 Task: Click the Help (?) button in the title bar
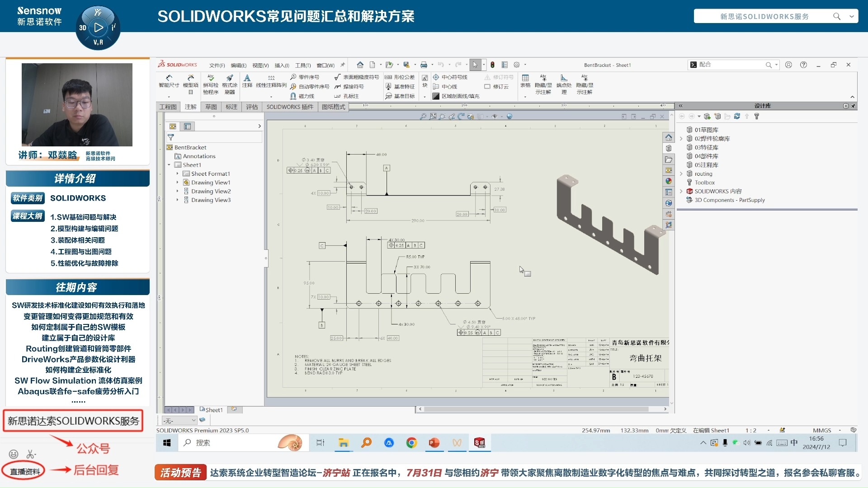[804, 65]
